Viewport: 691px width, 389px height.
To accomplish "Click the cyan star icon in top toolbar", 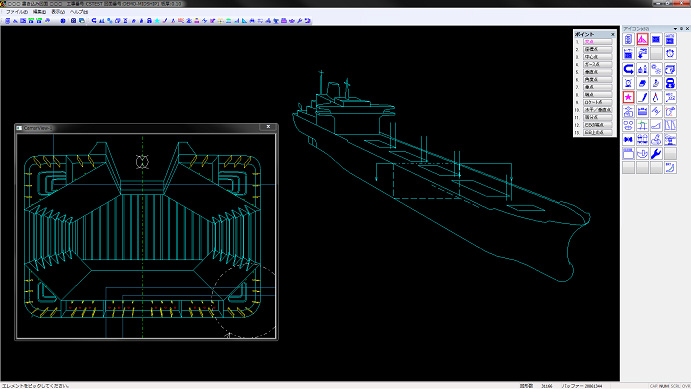I will coord(157,21).
